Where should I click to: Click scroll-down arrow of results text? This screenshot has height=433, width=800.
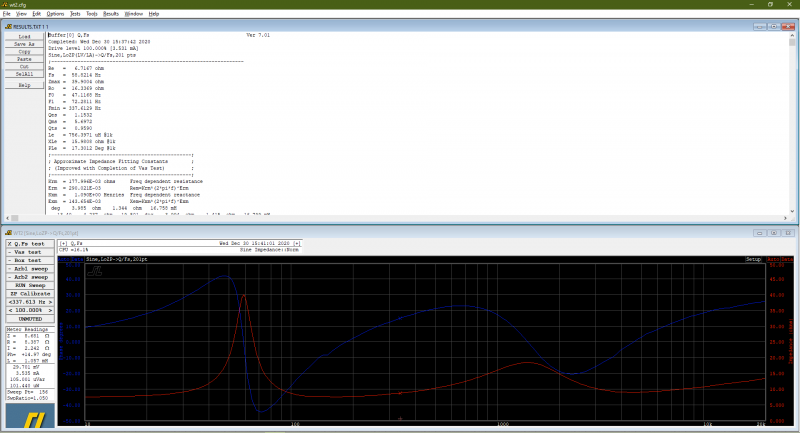click(792, 211)
